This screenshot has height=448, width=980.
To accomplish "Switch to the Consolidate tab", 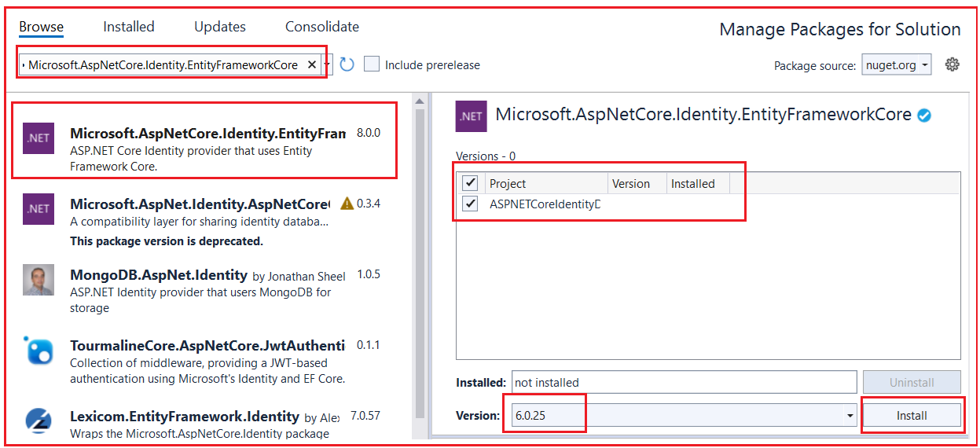I will [x=322, y=27].
